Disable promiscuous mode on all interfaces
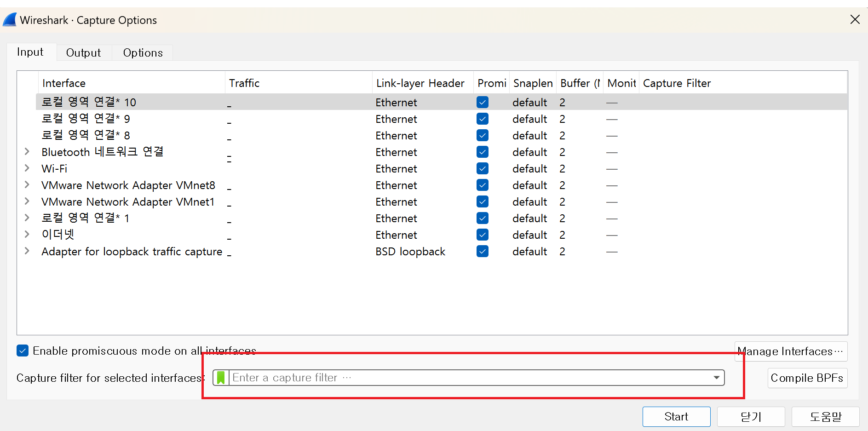Screen dimensions: 868x431 coord(23,351)
